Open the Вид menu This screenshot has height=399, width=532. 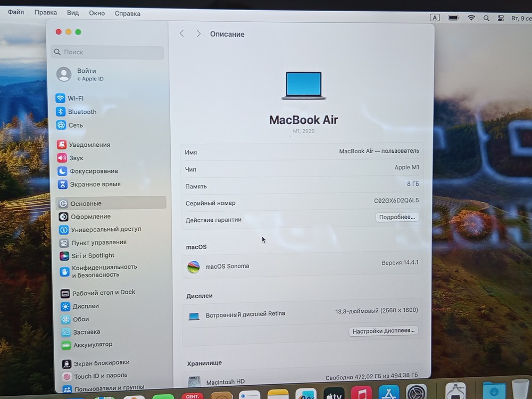click(x=72, y=13)
